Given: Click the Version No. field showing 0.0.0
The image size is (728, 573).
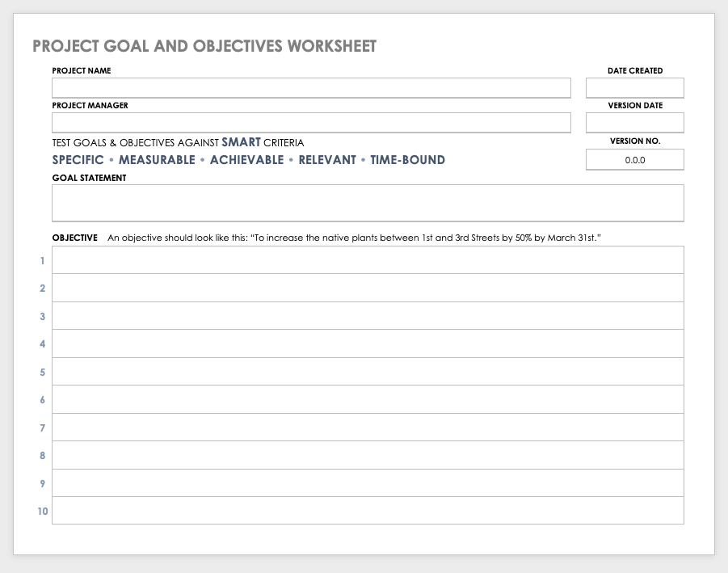Looking at the screenshot, I should 634,160.
